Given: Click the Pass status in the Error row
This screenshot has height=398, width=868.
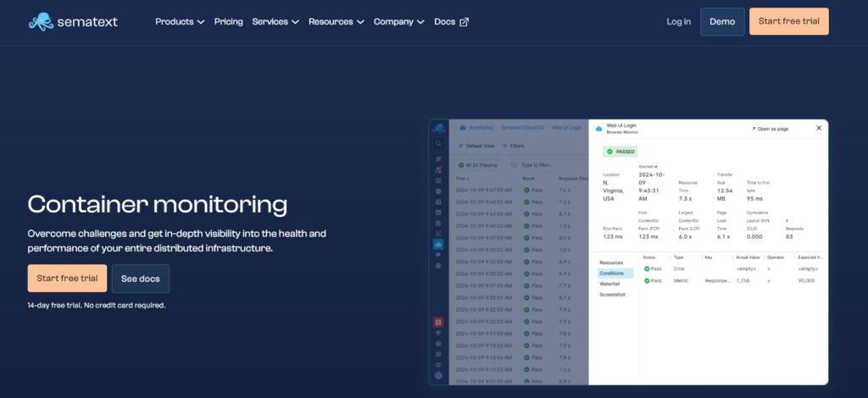Looking at the screenshot, I should 653,268.
